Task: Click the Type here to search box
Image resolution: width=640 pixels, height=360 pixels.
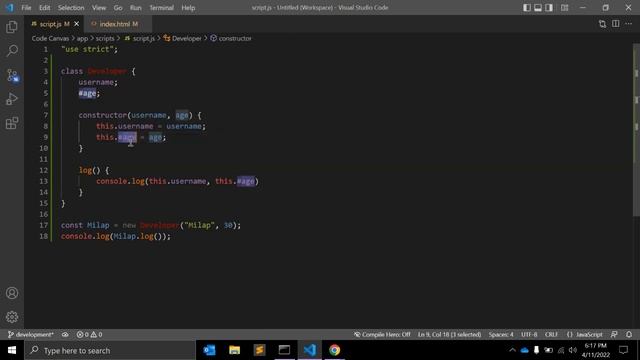Action: click(x=110, y=350)
